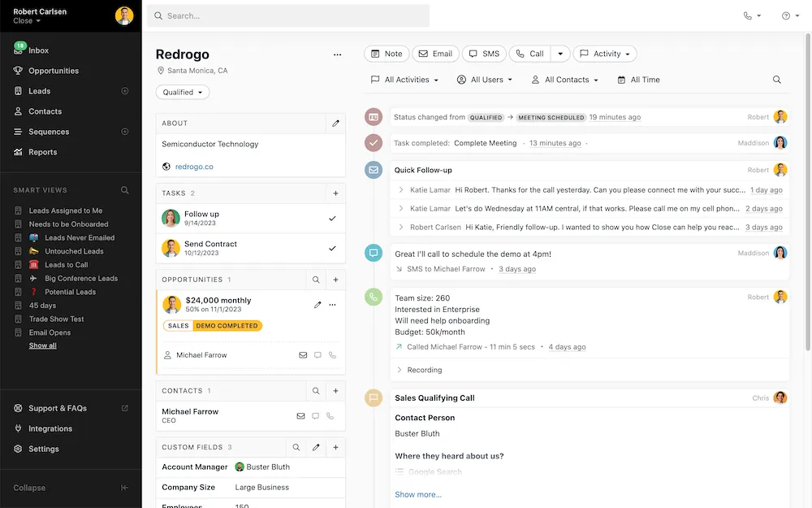
Task: Mark the Send Contract task complete
Action: click(x=332, y=249)
